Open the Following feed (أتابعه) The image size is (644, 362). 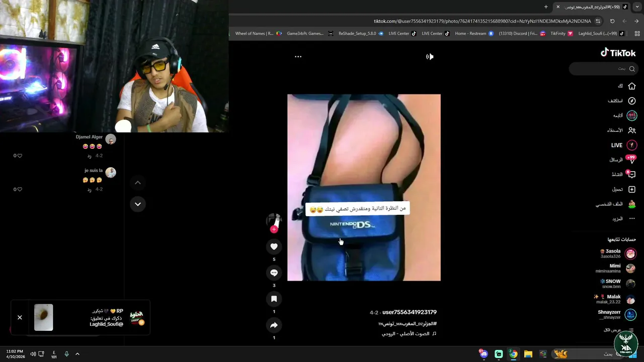point(624,116)
